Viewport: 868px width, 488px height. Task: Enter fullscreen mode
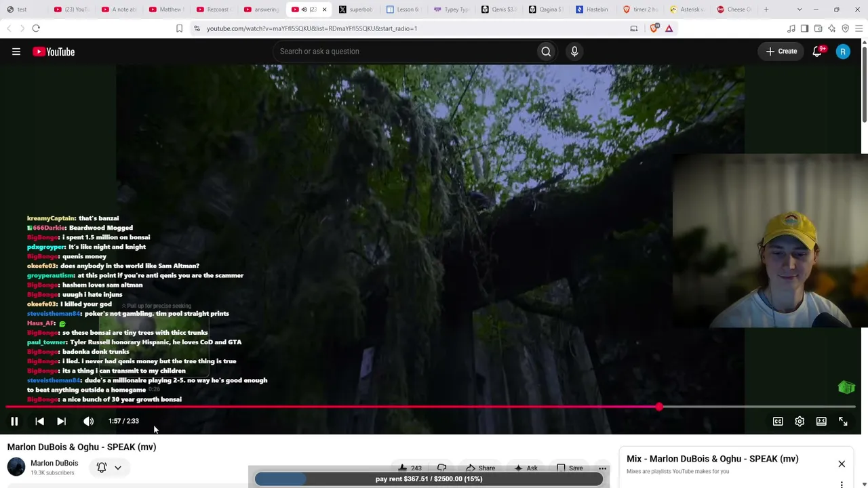coord(843,422)
